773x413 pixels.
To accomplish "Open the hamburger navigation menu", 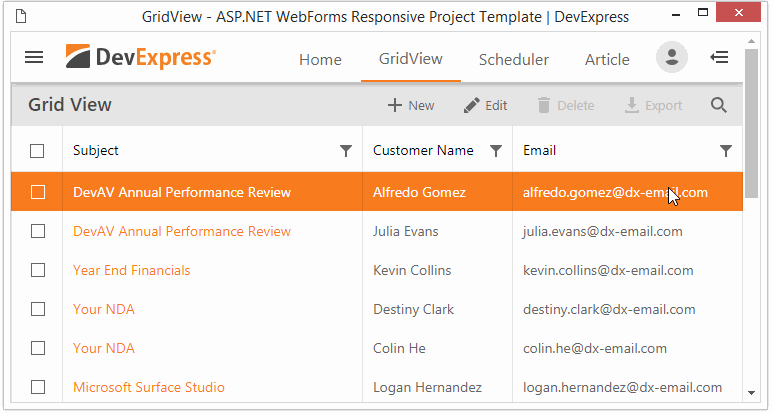I will point(34,58).
